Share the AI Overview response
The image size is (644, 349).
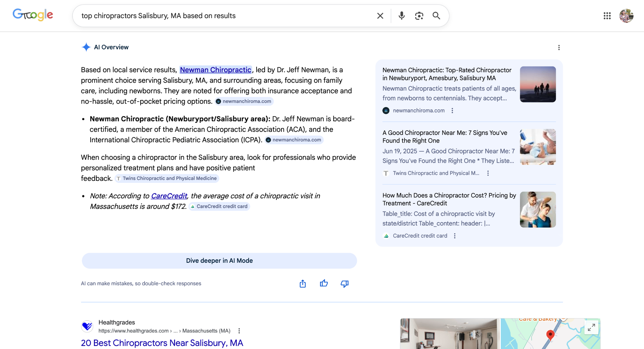pos(303,284)
